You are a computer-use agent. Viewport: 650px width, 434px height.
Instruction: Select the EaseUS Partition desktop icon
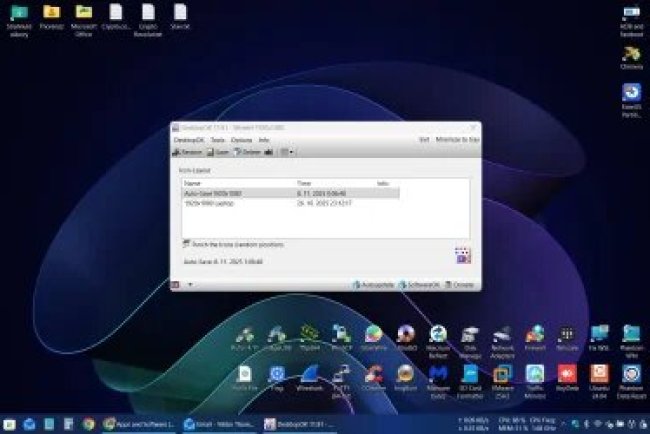(x=631, y=101)
